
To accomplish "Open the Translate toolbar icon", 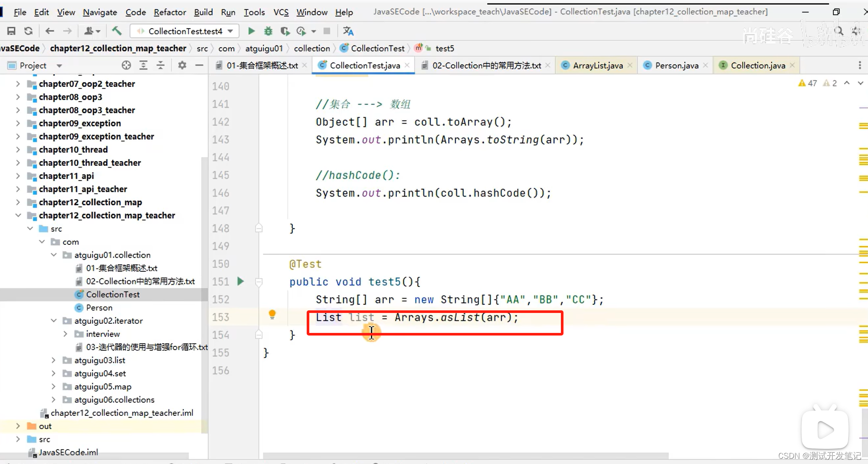I will (x=348, y=31).
